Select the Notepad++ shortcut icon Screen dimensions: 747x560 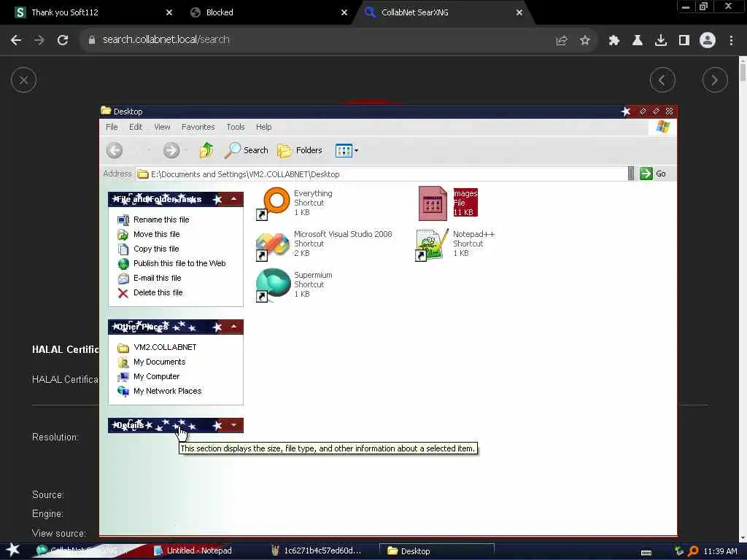(x=432, y=244)
